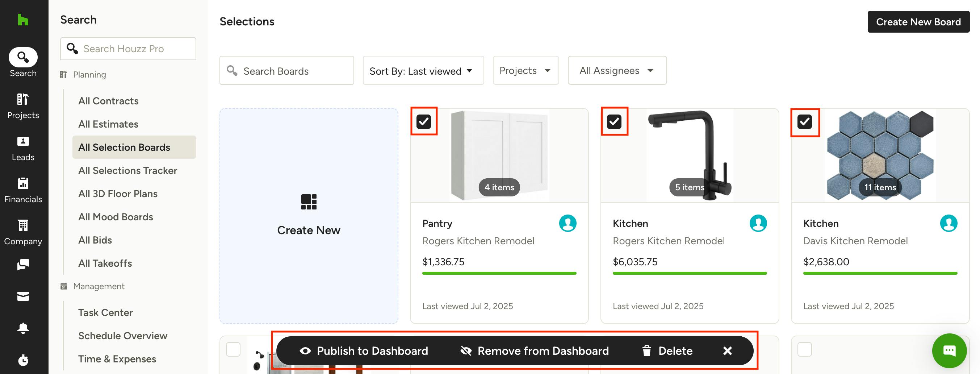Open the Financials sidebar icon
The width and height of the screenshot is (980, 374).
pos(23,190)
